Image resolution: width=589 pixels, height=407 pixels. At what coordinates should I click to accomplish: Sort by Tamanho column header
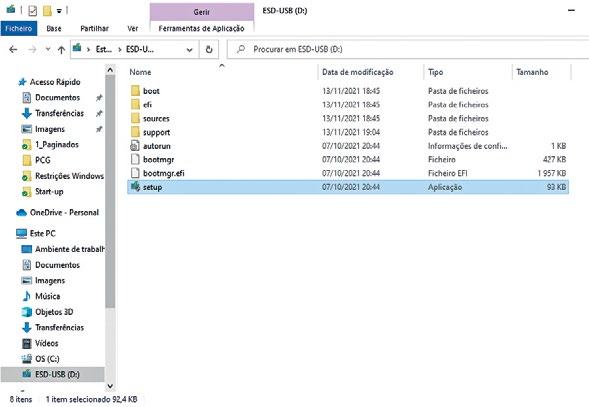[x=532, y=72]
